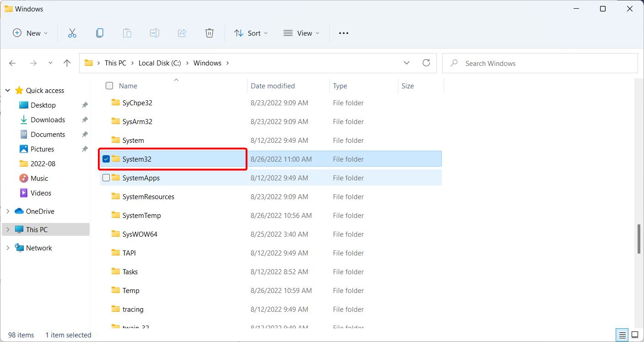Go back with the left arrow
The image size is (644, 342).
(x=13, y=63)
